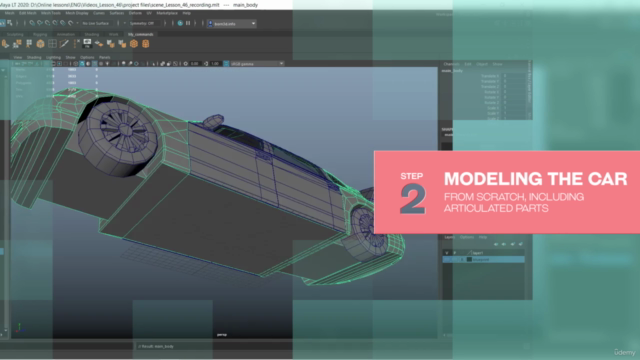Click the wireframe cube icon in panel toolbar
This screenshot has width=640, height=360.
[76, 64]
